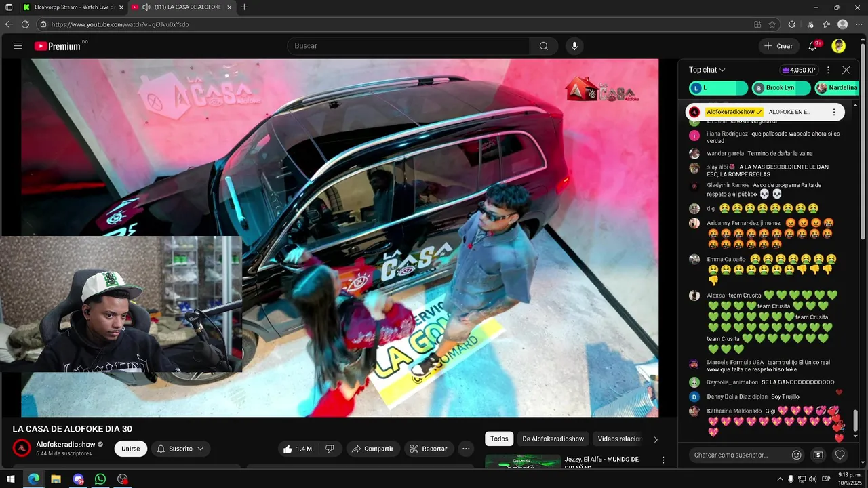The height and width of the screenshot is (488, 868).
Task: Open the ESP language indicator
Action: [x=826, y=479]
